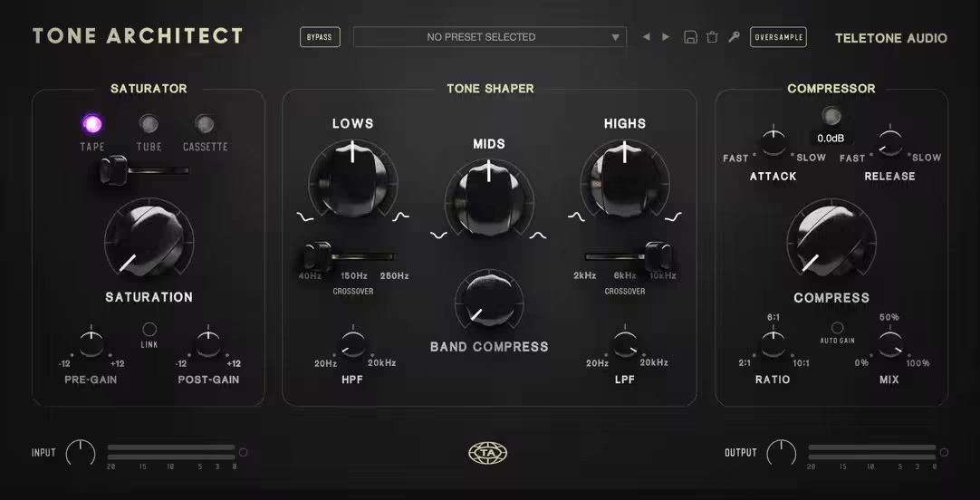The height and width of the screenshot is (500, 980).
Task: Click the 150Hz crossover label
Action: pos(353,275)
